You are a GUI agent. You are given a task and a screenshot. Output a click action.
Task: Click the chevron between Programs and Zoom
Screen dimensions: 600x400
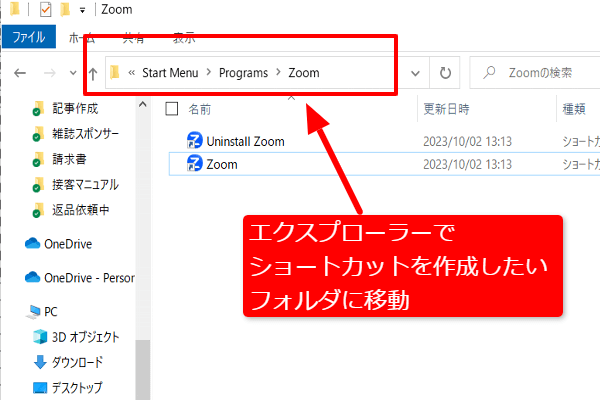click(x=276, y=72)
